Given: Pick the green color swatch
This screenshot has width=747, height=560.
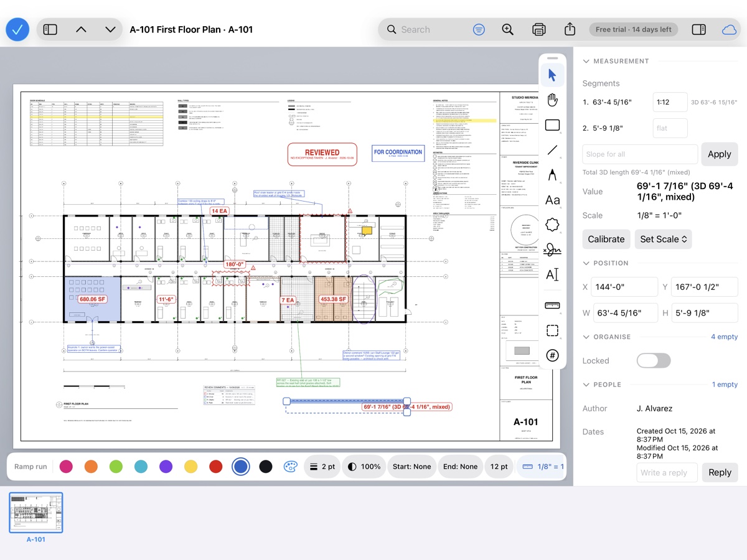Looking at the screenshot, I should 116,467.
